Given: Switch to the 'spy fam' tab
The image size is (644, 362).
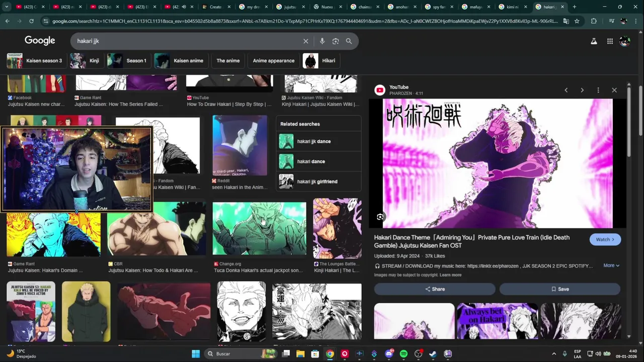Looking at the screenshot, I should click(439, 7).
